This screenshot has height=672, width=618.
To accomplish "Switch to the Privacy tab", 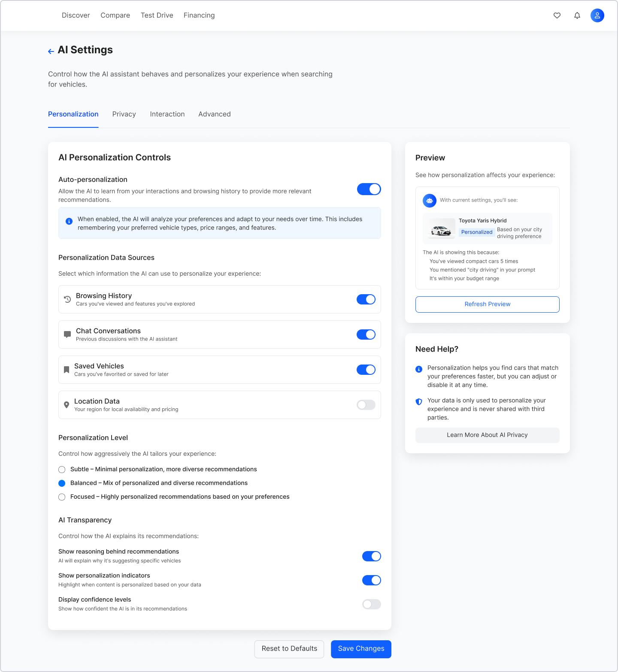I will 124,114.
